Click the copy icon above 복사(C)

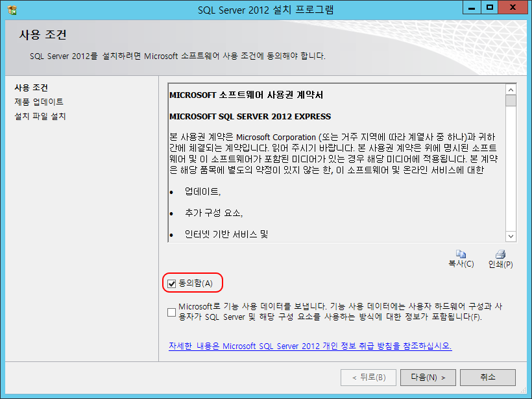pos(461,254)
